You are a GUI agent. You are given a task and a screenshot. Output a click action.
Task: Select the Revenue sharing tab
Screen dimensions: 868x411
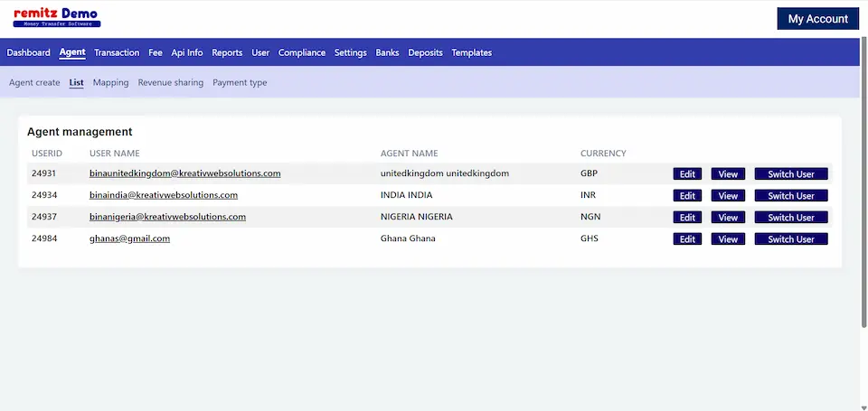(x=171, y=82)
